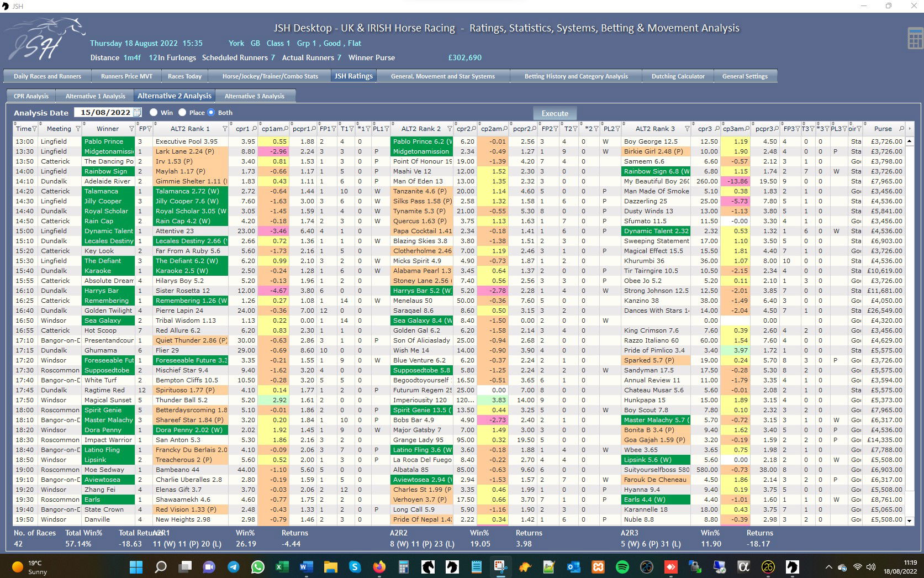
Task: Launch Excel from the taskbar
Action: click(x=282, y=566)
